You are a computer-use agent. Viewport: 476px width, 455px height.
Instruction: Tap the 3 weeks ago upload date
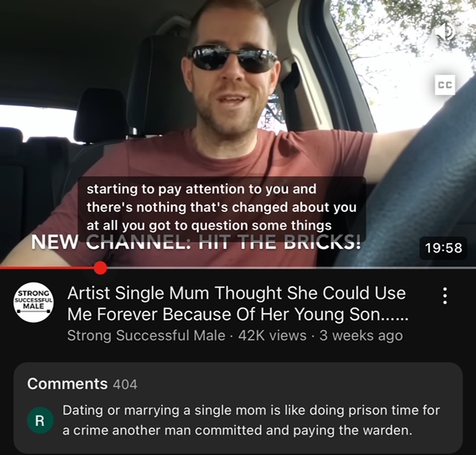point(361,336)
